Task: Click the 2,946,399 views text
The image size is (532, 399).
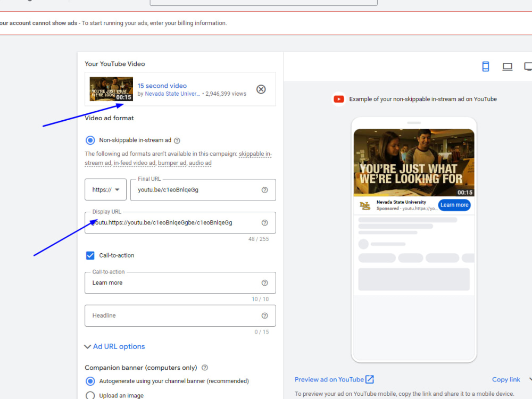Action: pos(226,94)
